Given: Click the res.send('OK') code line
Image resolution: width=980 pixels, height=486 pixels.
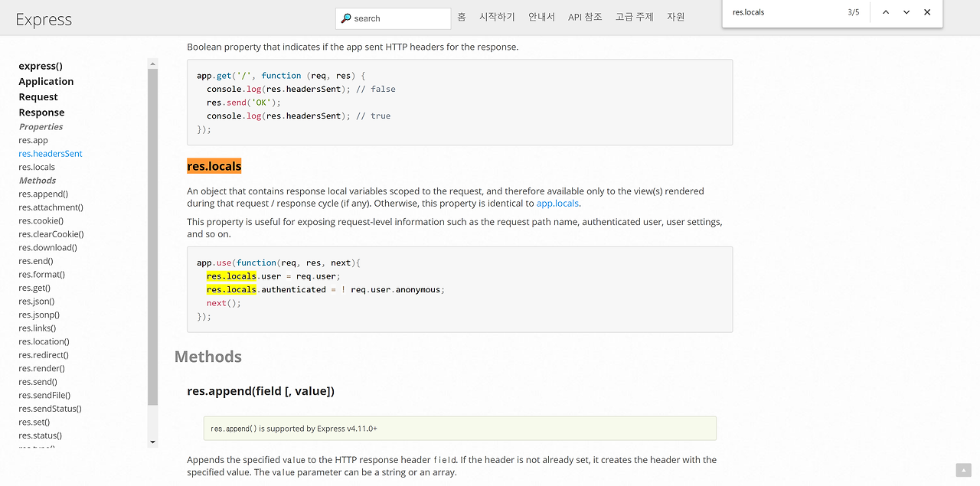Looking at the screenshot, I should tap(244, 103).
